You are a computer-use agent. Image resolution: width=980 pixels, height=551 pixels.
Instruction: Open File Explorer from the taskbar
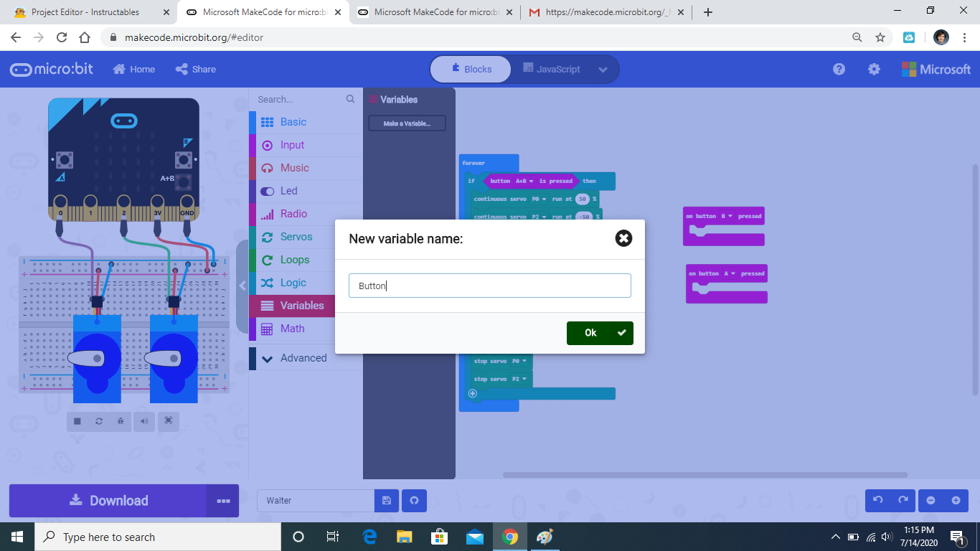pos(405,537)
